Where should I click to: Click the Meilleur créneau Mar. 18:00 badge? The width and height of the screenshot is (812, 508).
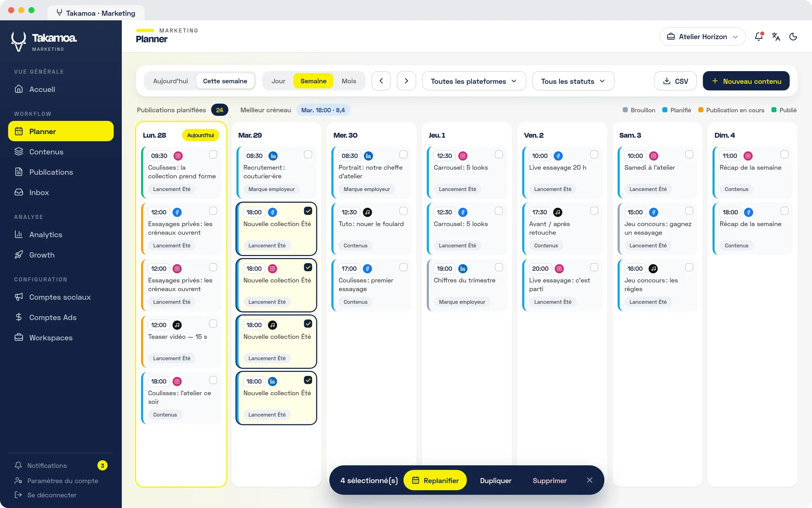[x=323, y=110]
